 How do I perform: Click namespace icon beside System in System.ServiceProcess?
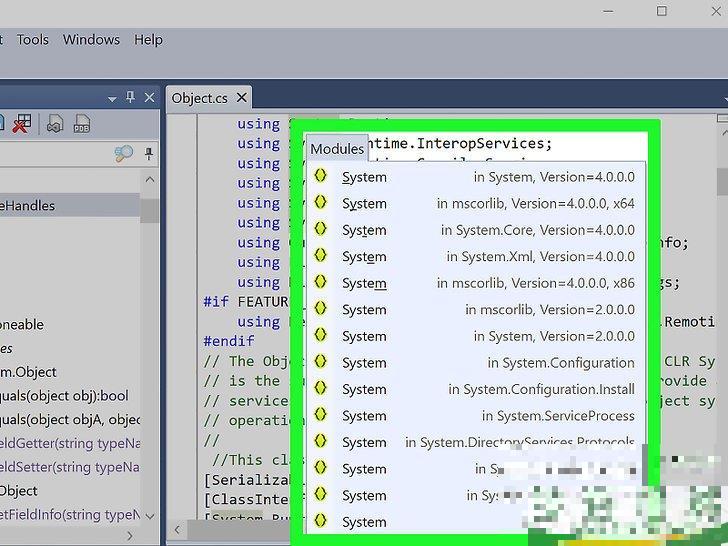[320, 415]
